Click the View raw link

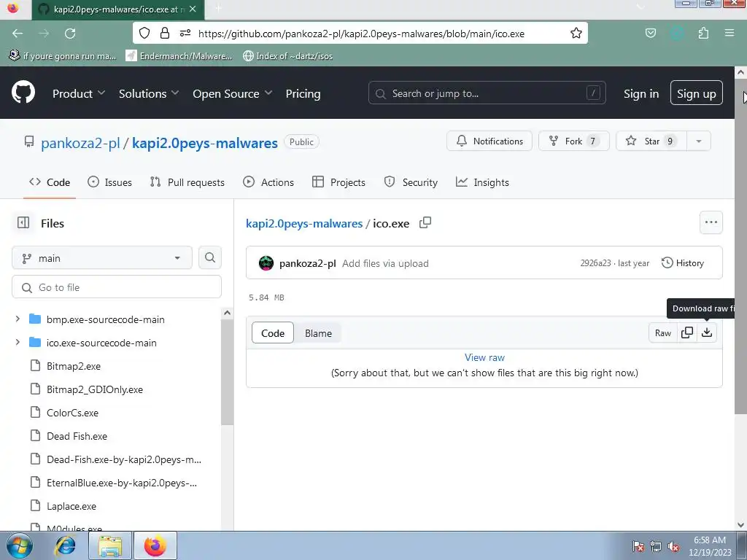[484, 357]
